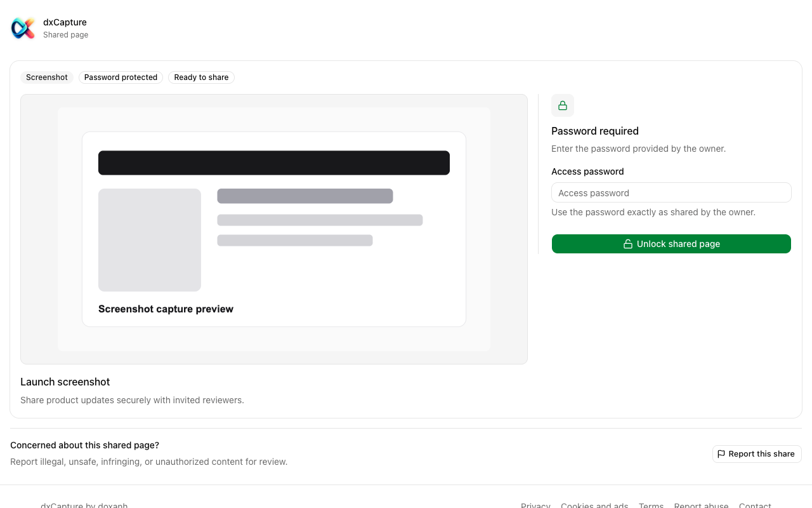Viewport: 812px width, 508px height.
Task: Click the 'Concerned about this shared page?' text
Action: point(84,445)
